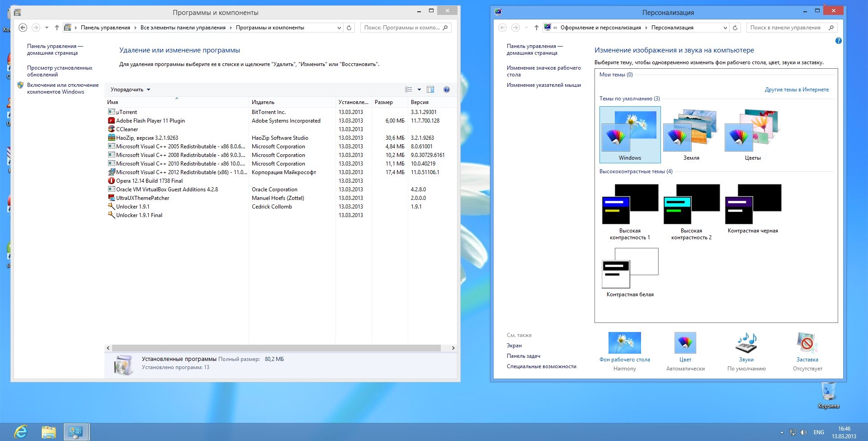Image resolution: width=868 pixels, height=441 pixels.
Task: Go up one level in Programs window
Action: [x=57, y=28]
